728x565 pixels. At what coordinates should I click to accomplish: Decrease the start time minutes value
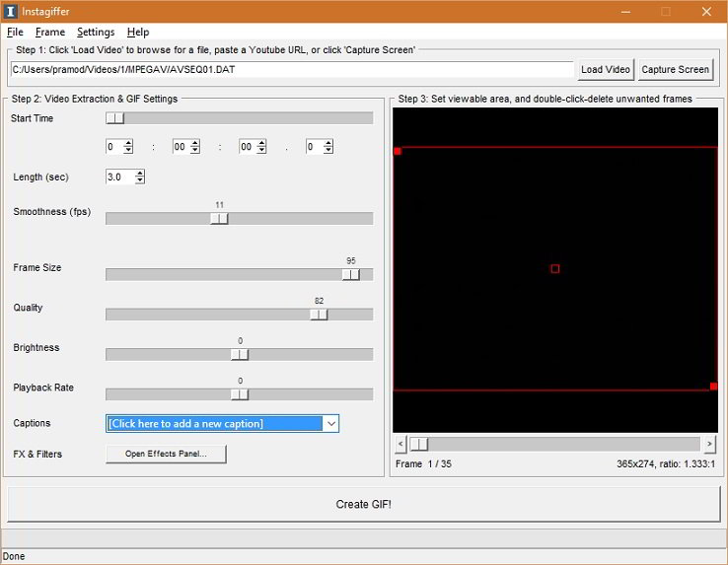(x=195, y=151)
